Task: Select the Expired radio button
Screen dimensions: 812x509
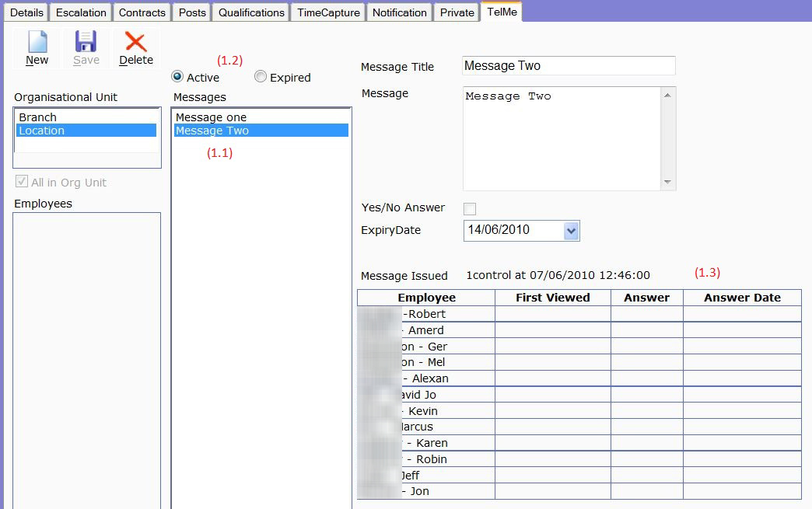Action: (261, 77)
